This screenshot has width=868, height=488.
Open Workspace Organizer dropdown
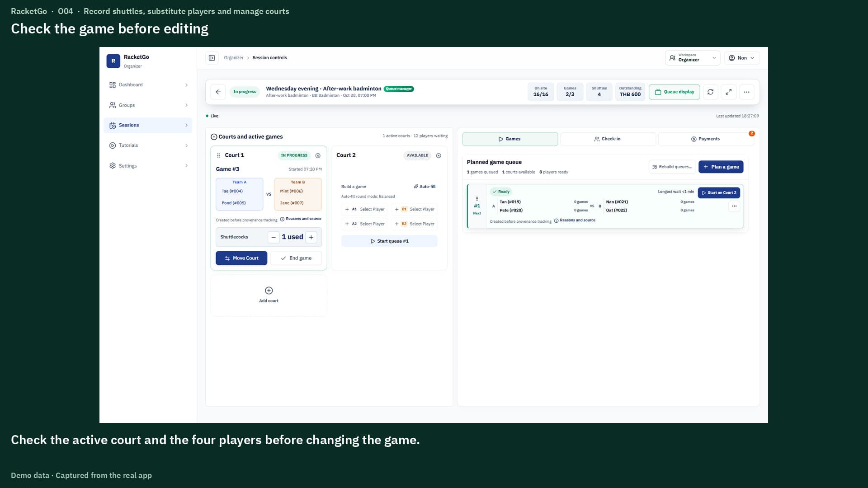pyautogui.click(x=693, y=58)
